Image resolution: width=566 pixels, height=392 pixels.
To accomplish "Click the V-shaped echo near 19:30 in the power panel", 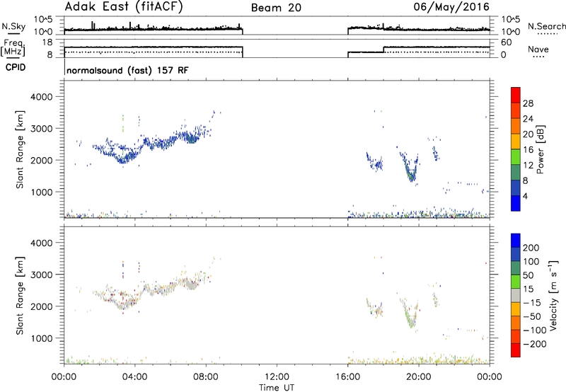I will tap(410, 168).
